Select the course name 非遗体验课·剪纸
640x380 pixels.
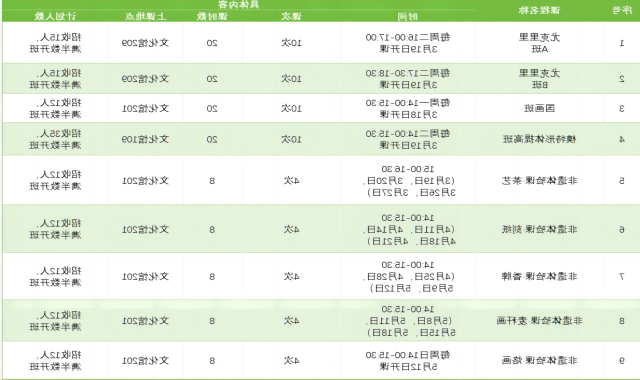click(539, 229)
